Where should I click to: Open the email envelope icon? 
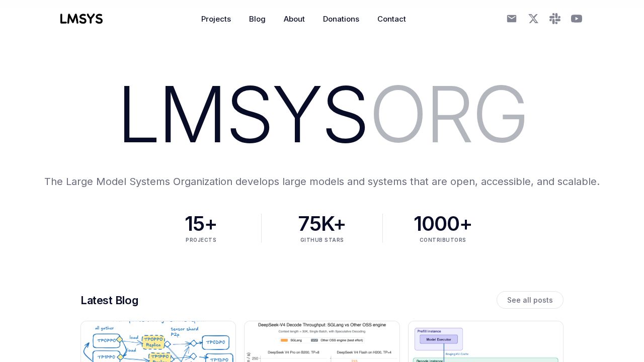pyautogui.click(x=512, y=19)
